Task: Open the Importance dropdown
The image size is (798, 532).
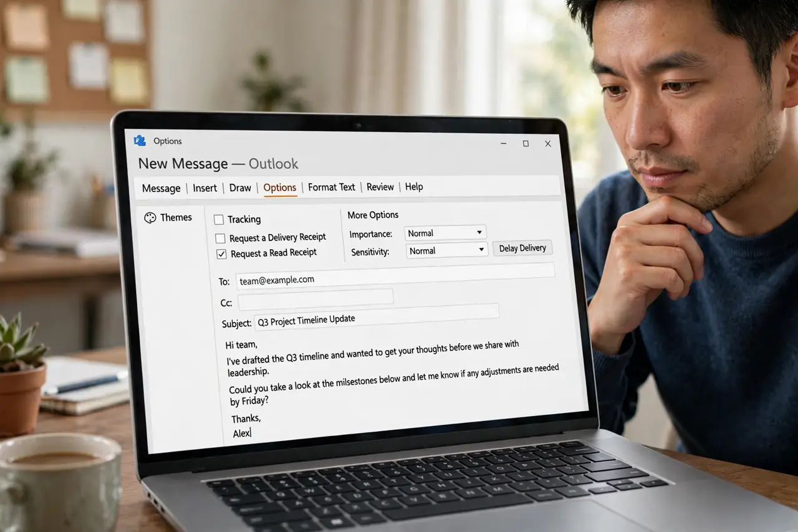Action: (445, 233)
